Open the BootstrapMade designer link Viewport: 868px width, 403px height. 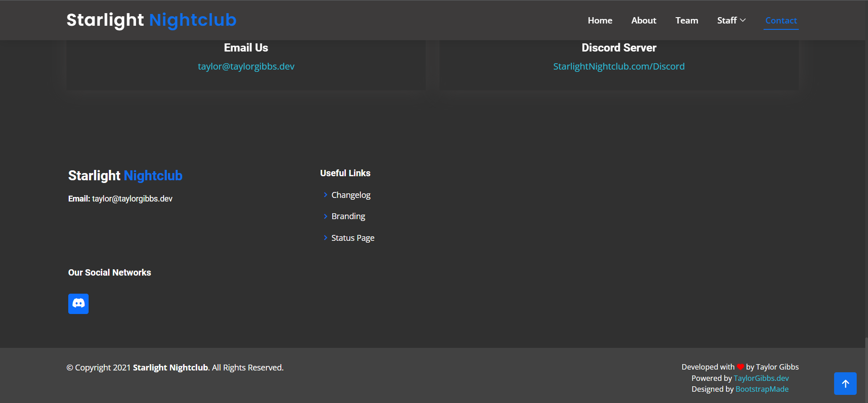[762, 389]
